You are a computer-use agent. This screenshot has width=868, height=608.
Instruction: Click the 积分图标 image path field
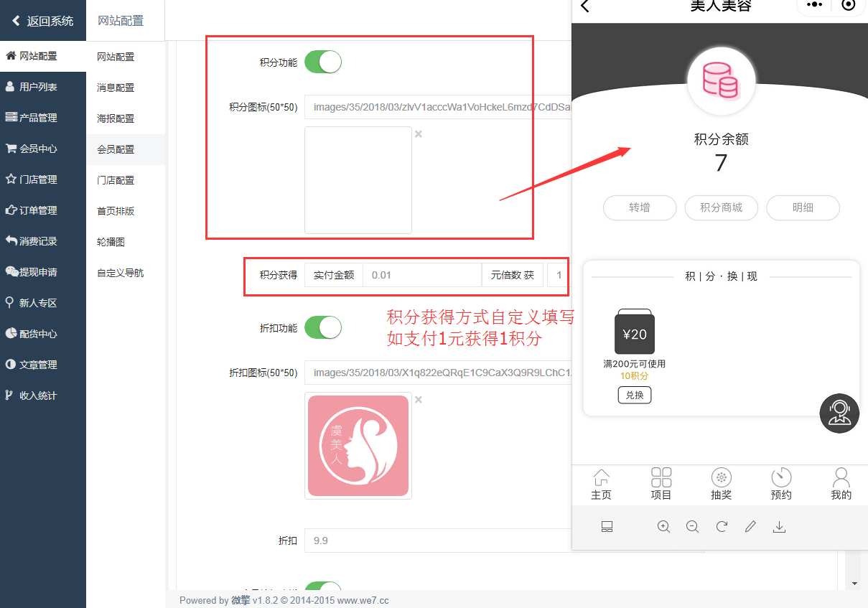[438, 108]
